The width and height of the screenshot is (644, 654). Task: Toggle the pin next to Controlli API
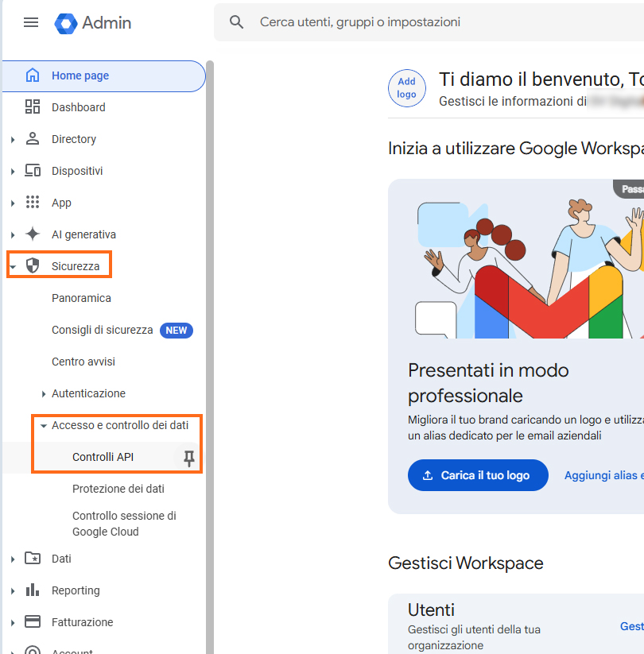point(188,458)
